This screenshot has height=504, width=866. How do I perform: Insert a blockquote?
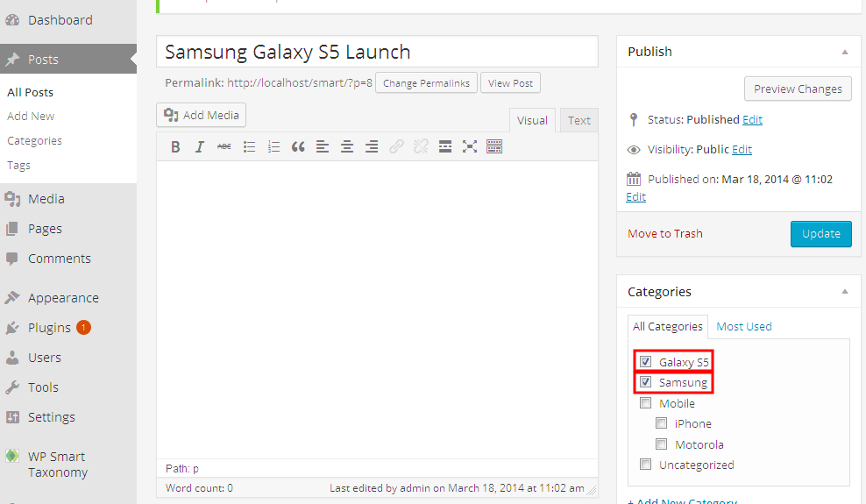298,147
